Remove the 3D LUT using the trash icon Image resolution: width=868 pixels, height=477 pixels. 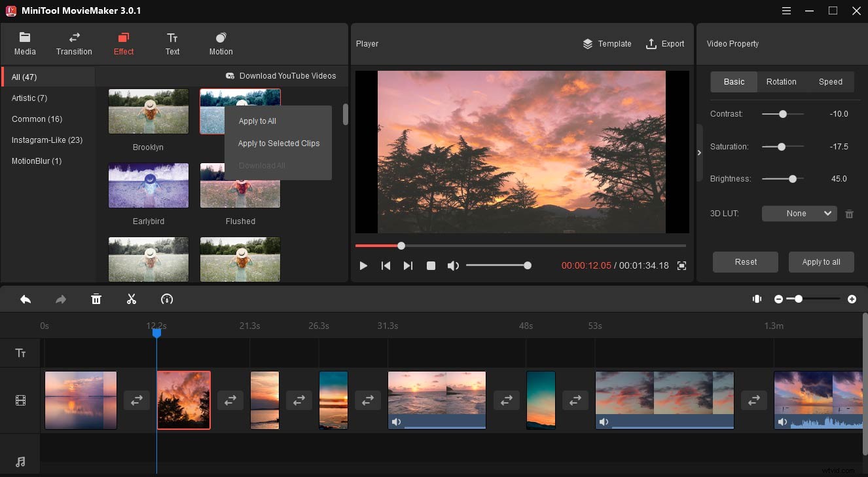849,213
